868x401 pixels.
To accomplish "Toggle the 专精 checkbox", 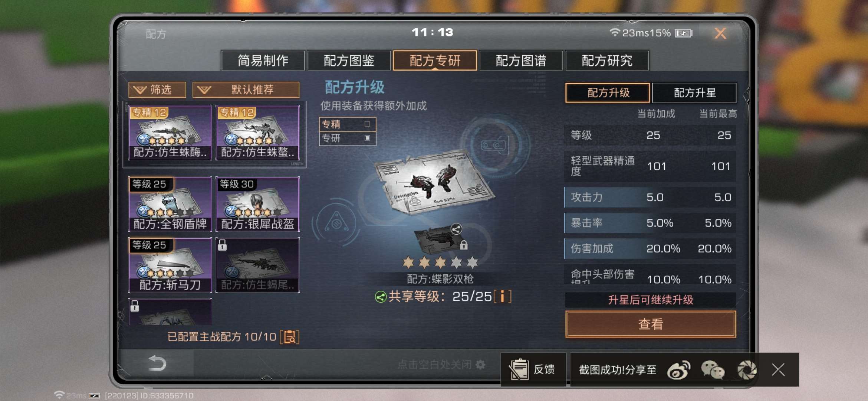I will coord(367,124).
